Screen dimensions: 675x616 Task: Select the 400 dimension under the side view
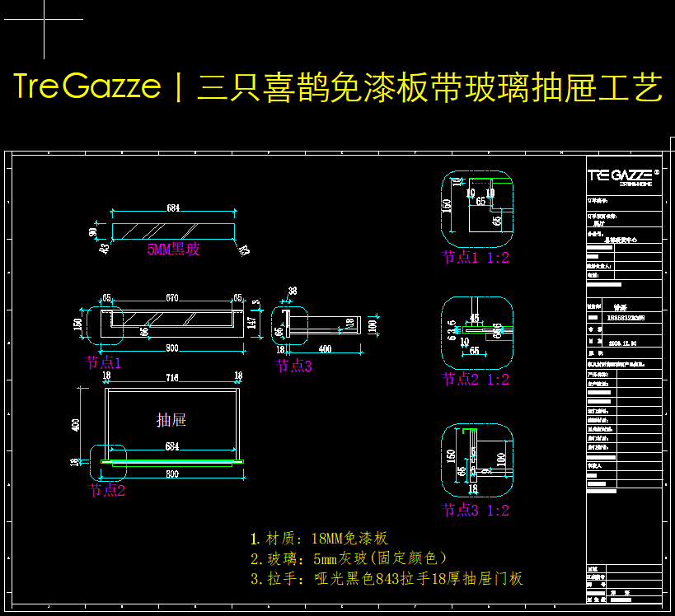pos(325,349)
